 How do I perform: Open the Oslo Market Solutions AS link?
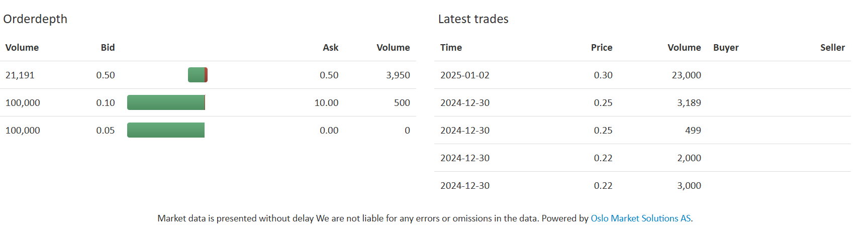[641, 218]
